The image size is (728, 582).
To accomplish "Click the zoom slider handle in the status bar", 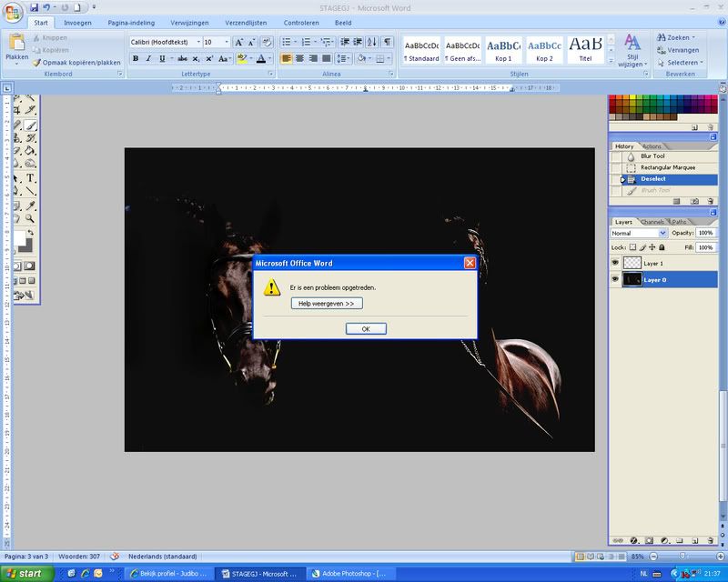I will [682, 556].
